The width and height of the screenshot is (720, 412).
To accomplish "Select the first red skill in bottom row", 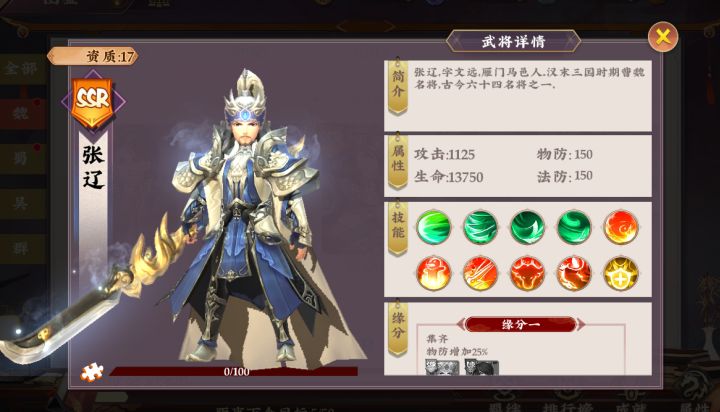I will point(433,274).
